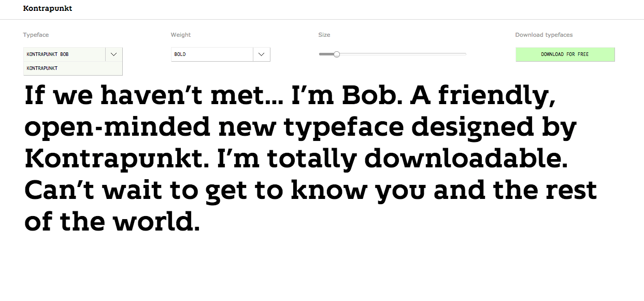The image size is (644, 301).
Task: Select the KONTRAPUNKT option in the typeface list
Action: 73,68
